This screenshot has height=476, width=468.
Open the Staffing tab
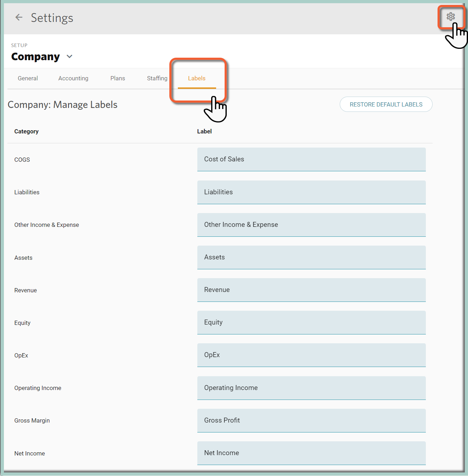pyautogui.click(x=157, y=78)
